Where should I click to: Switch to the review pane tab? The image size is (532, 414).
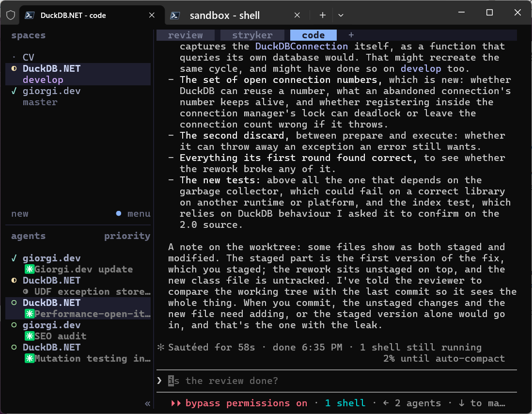pyautogui.click(x=185, y=35)
